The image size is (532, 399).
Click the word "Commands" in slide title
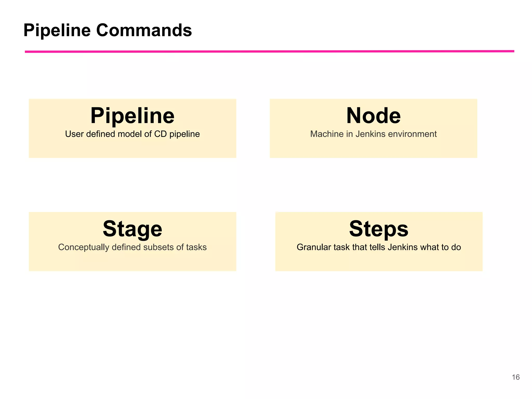pos(144,30)
